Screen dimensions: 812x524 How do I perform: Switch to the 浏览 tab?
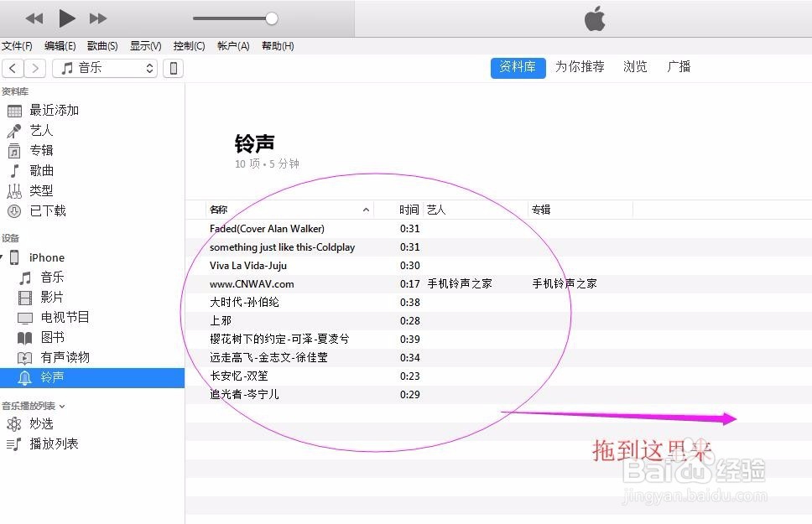click(635, 67)
